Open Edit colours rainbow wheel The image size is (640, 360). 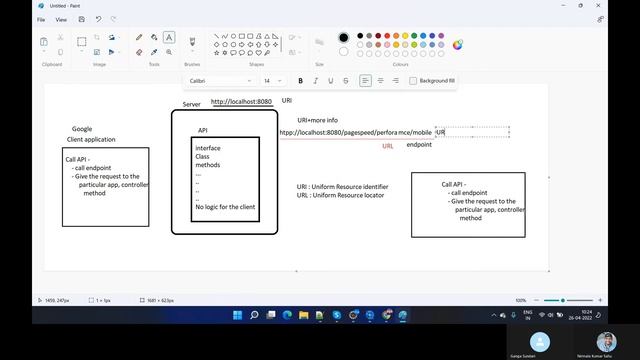pyautogui.click(x=458, y=44)
